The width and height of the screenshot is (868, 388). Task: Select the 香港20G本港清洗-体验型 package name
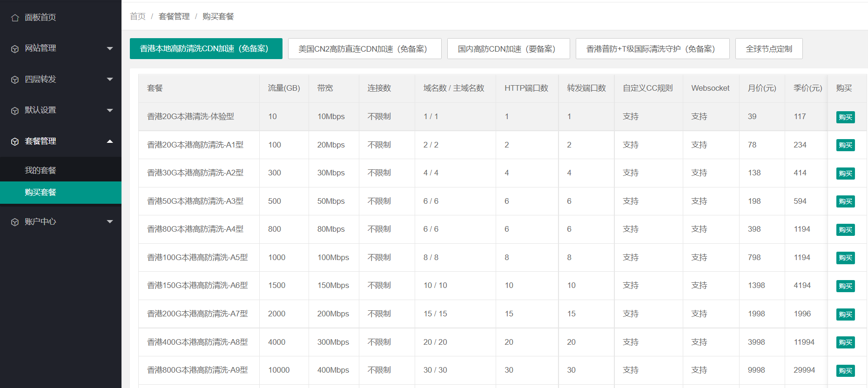point(190,116)
